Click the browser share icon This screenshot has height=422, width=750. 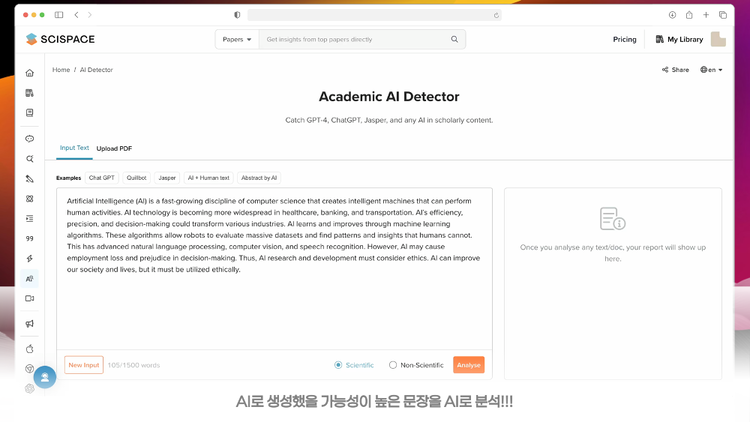tap(689, 15)
